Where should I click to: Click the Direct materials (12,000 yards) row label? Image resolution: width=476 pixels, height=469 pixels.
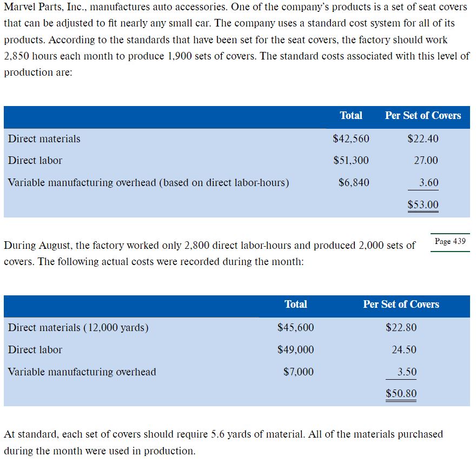(78, 327)
